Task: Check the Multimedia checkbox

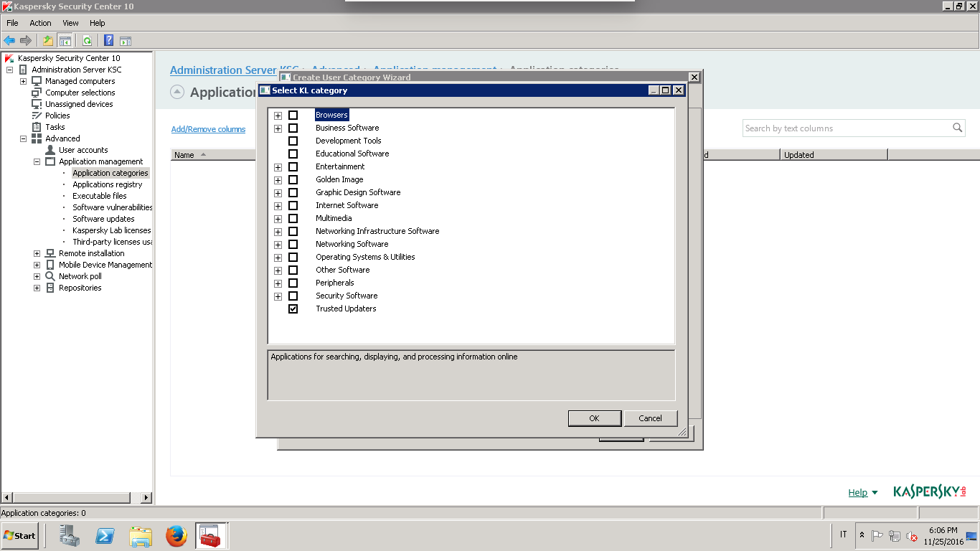Action: pyautogui.click(x=293, y=218)
